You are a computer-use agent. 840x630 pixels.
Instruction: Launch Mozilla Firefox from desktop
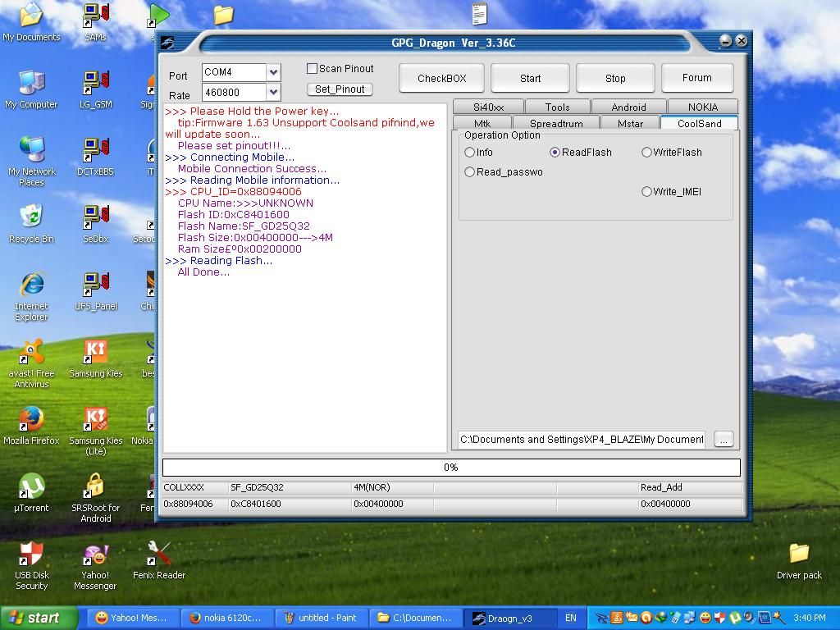(31, 420)
